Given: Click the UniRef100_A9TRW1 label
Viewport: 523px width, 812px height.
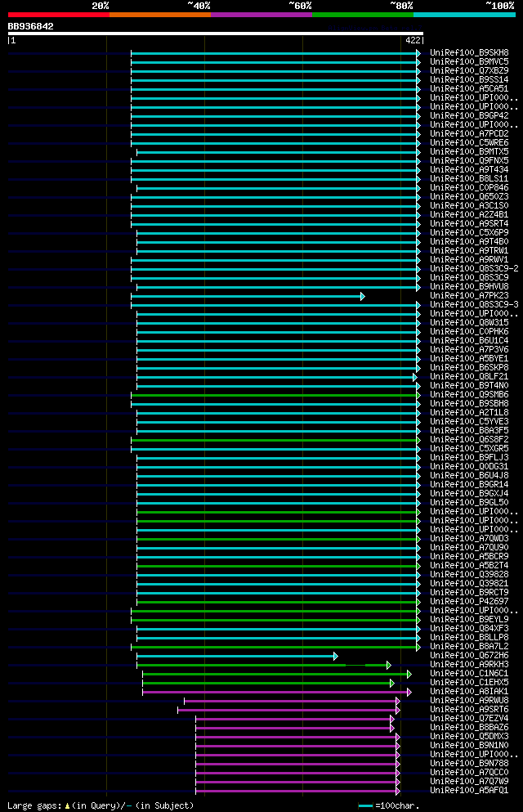Looking at the screenshot, I should [469, 251].
